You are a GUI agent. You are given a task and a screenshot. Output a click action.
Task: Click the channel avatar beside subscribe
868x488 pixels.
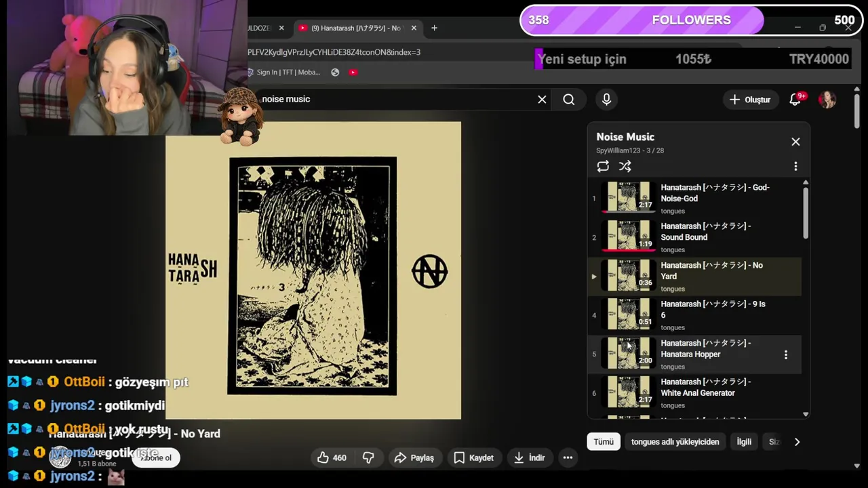point(60,457)
